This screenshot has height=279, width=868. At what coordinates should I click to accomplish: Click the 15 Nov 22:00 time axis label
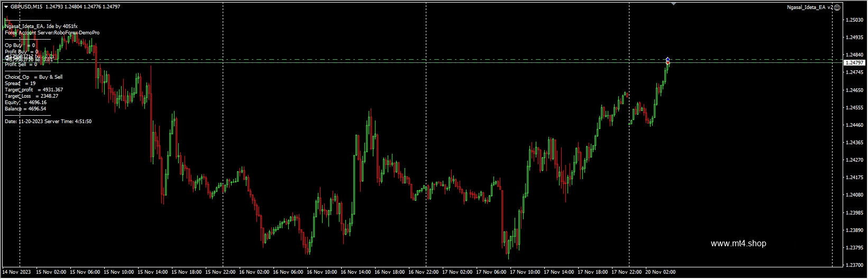pos(222,272)
